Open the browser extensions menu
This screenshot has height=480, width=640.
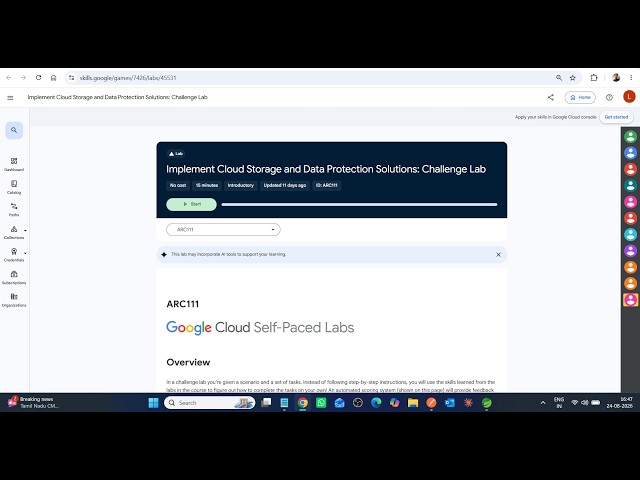coord(594,78)
